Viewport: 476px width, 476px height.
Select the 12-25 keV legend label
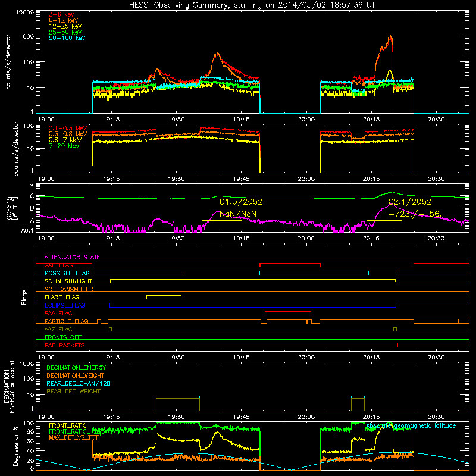point(65,26)
